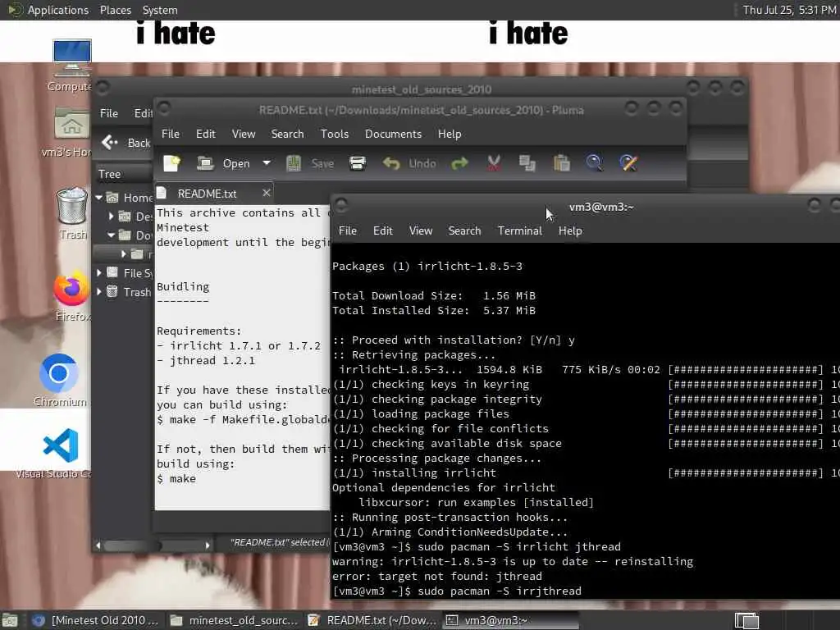The image size is (840, 630).
Task: Click the clock showing Thu Jul 25
Action: tap(788, 10)
